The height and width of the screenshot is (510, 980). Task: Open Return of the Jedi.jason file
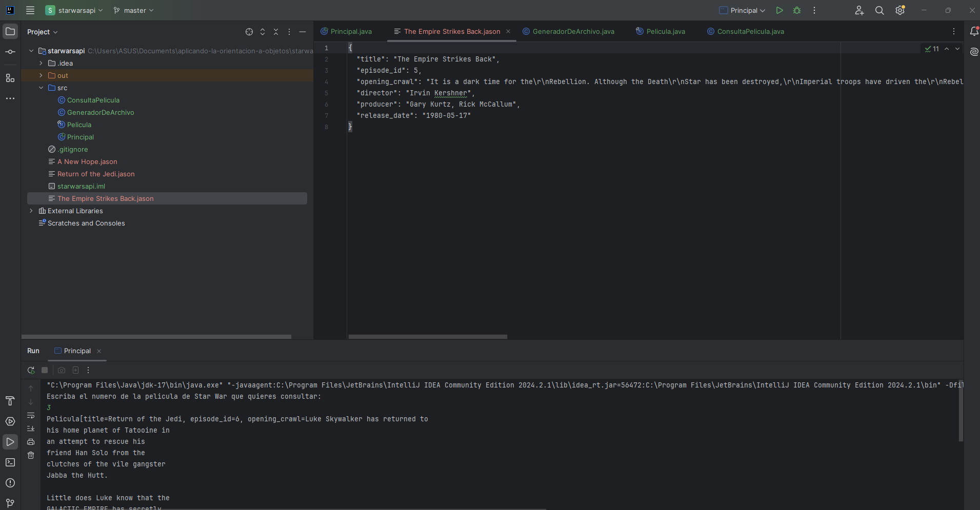click(x=96, y=174)
